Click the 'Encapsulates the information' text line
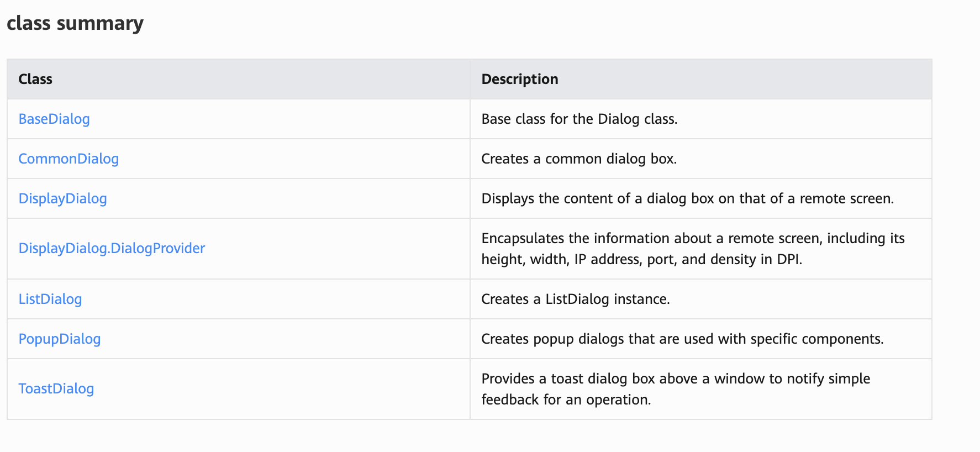Viewport: 980px width, 452px height. 693,238
